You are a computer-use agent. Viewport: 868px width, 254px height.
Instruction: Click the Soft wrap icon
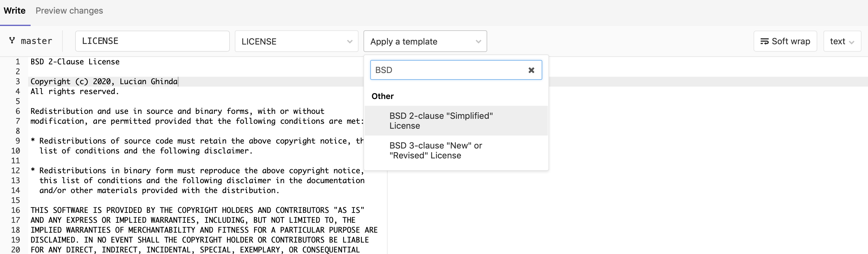click(764, 41)
